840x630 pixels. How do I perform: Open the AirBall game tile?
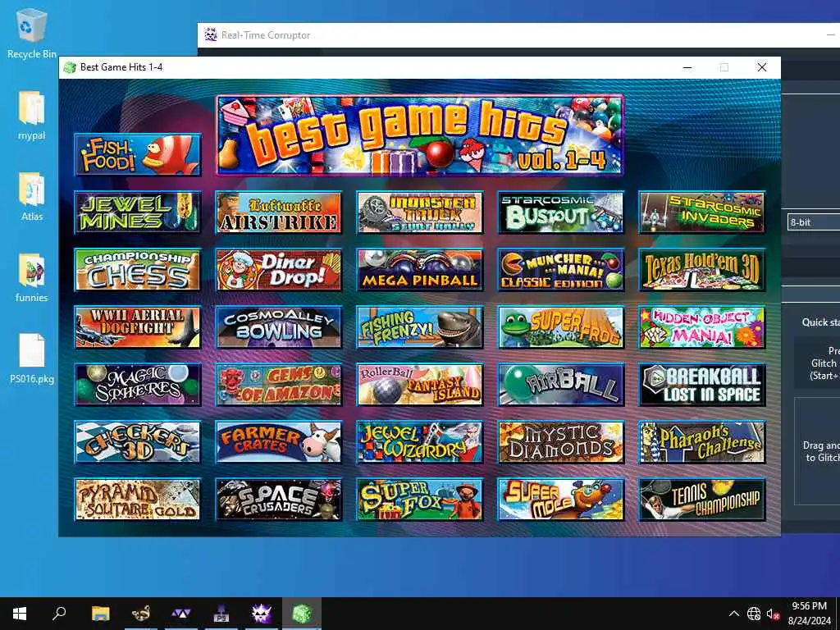point(561,385)
